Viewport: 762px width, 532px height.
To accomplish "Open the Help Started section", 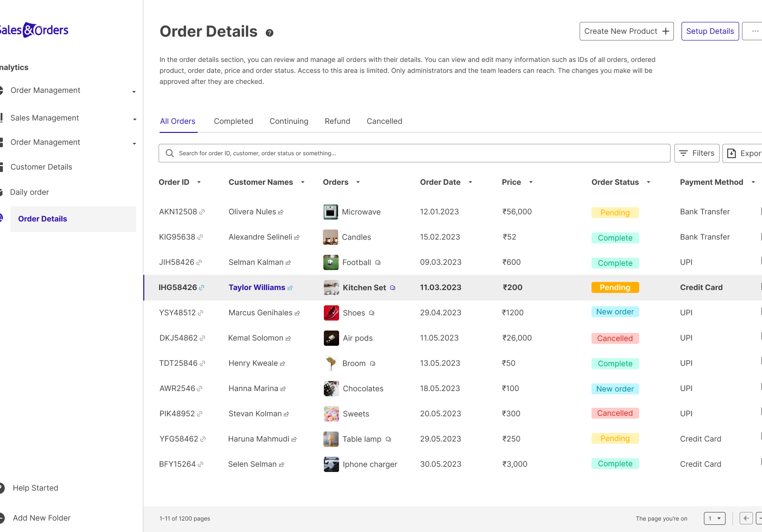I will point(35,488).
